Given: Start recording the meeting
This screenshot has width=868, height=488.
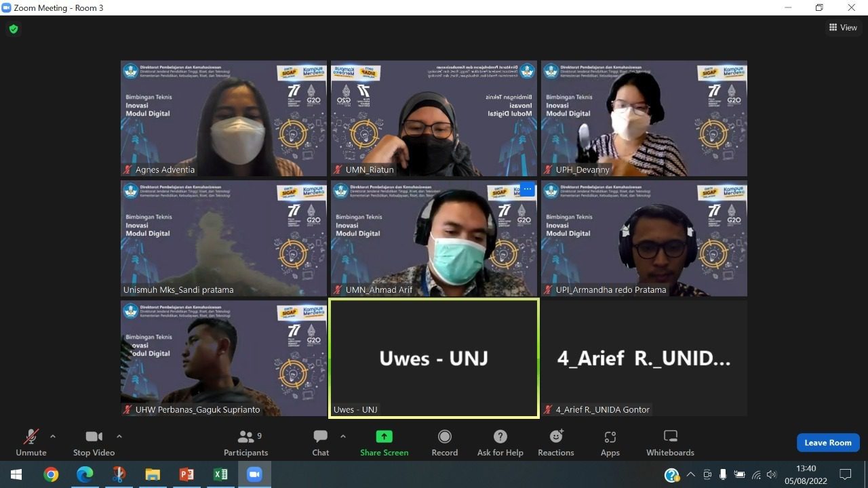Looking at the screenshot, I should (x=444, y=443).
